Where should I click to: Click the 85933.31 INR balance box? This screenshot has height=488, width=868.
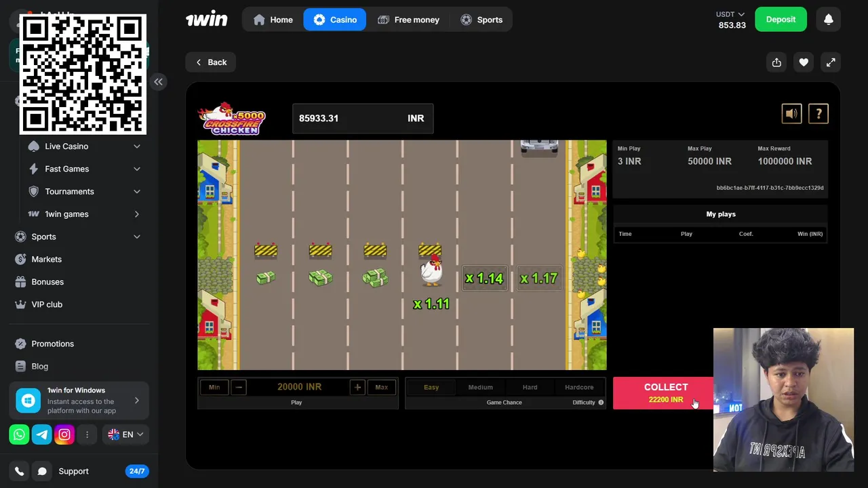[362, 119]
